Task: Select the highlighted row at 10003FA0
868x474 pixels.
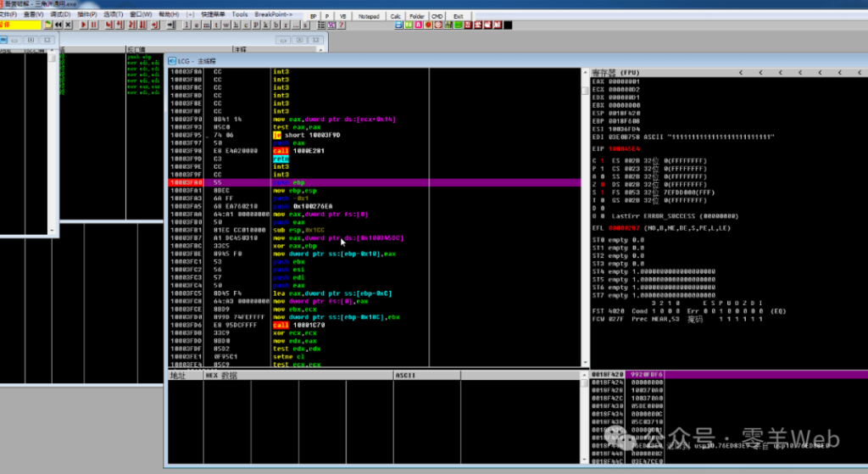Action: (x=374, y=182)
